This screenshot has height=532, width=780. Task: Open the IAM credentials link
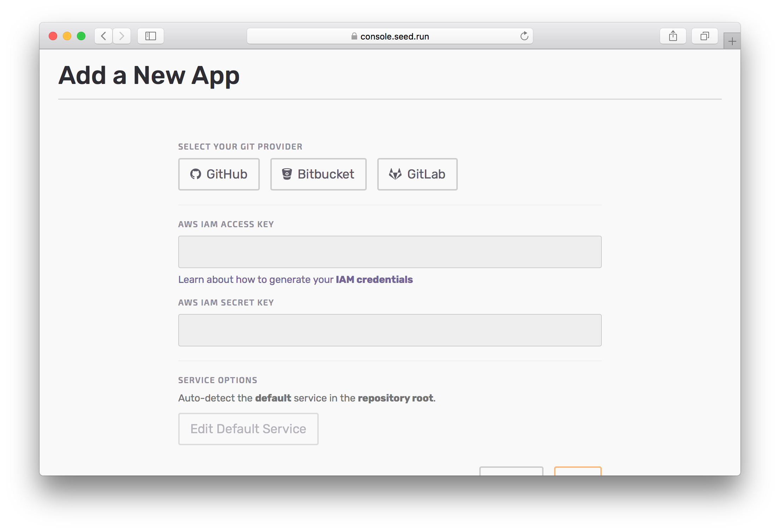pyautogui.click(x=374, y=280)
